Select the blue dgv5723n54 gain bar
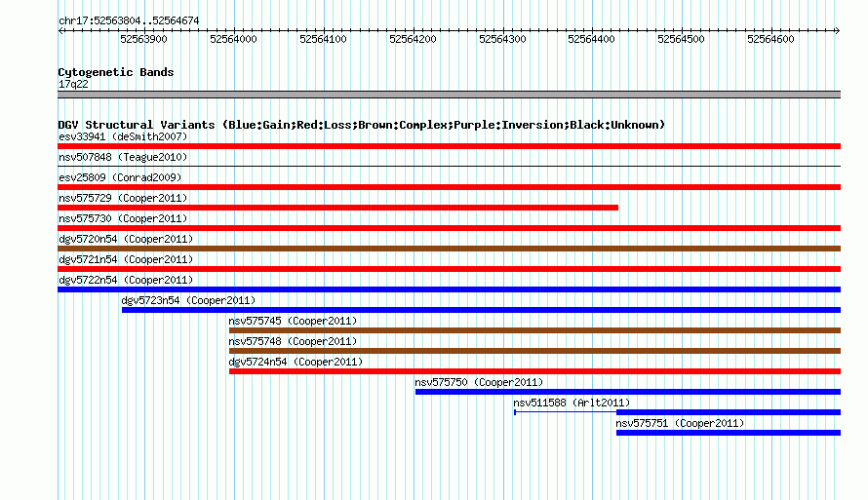868x500 pixels. pyautogui.click(x=481, y=310)
